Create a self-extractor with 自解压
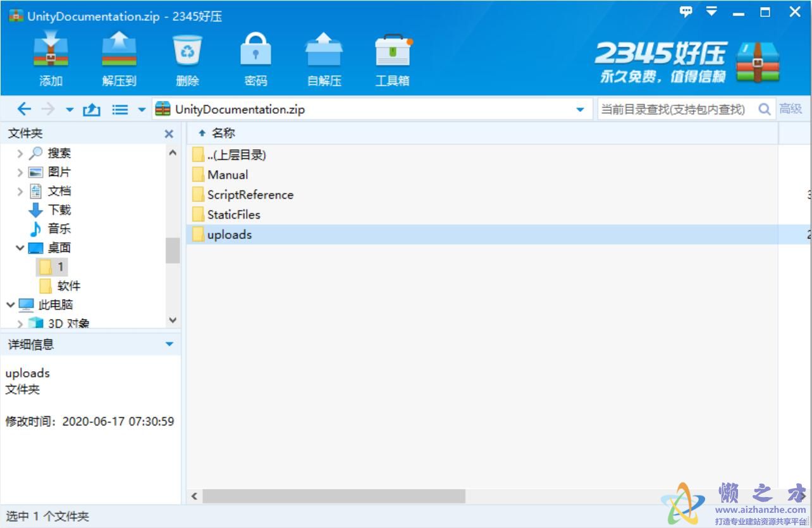Image resolution: width=812 pixels, height=528 pixels. 324,59
